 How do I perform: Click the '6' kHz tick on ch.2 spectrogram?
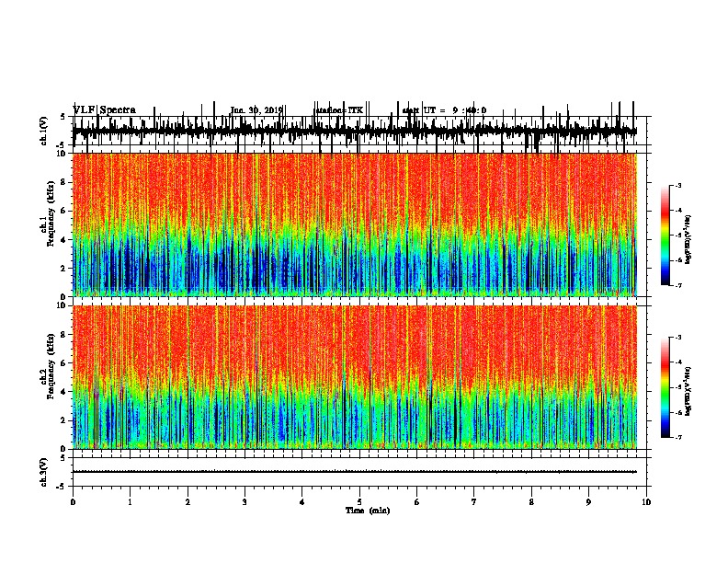tap(64, 363)
